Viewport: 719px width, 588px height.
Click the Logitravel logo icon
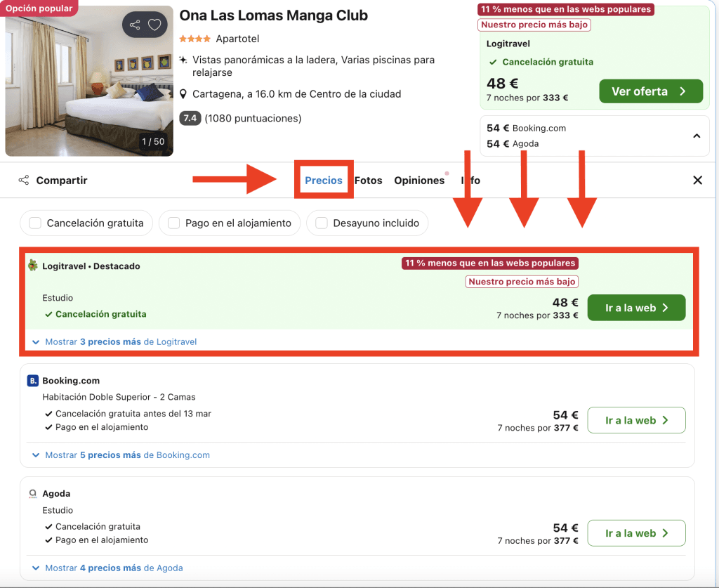[x=32, y=266]
